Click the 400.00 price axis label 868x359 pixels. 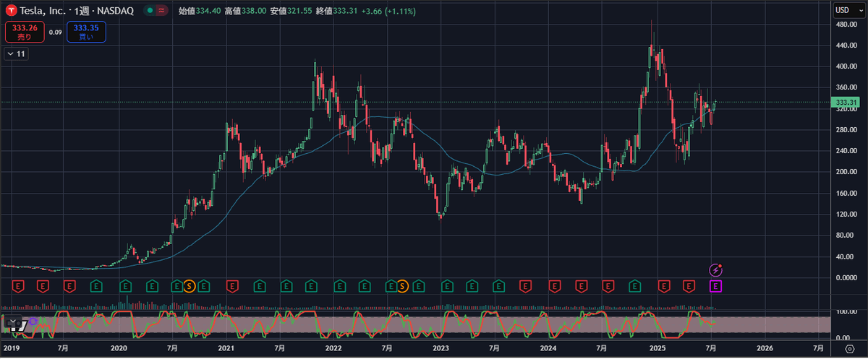pyautogui.click(x=846, y=66)
